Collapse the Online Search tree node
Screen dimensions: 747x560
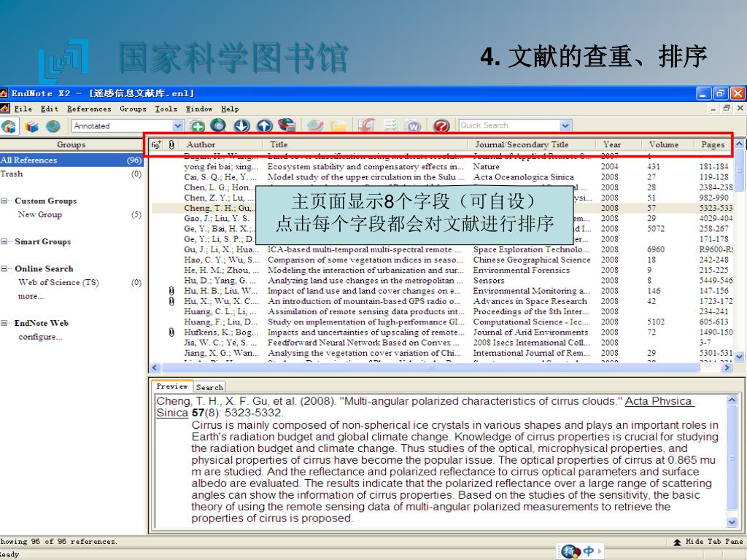coord(4,268)
